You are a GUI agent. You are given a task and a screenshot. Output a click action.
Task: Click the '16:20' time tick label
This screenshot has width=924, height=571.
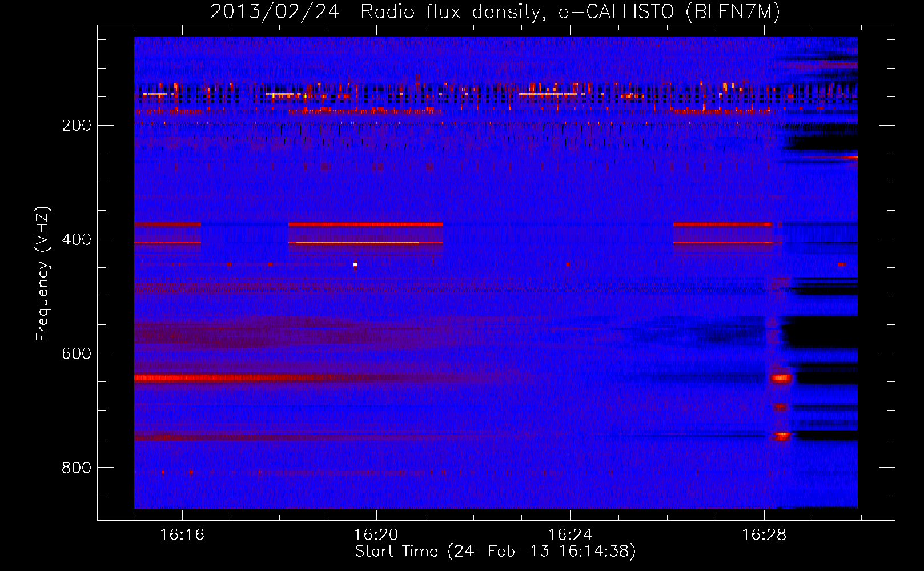pyautogui.click(x=376, y=535)
